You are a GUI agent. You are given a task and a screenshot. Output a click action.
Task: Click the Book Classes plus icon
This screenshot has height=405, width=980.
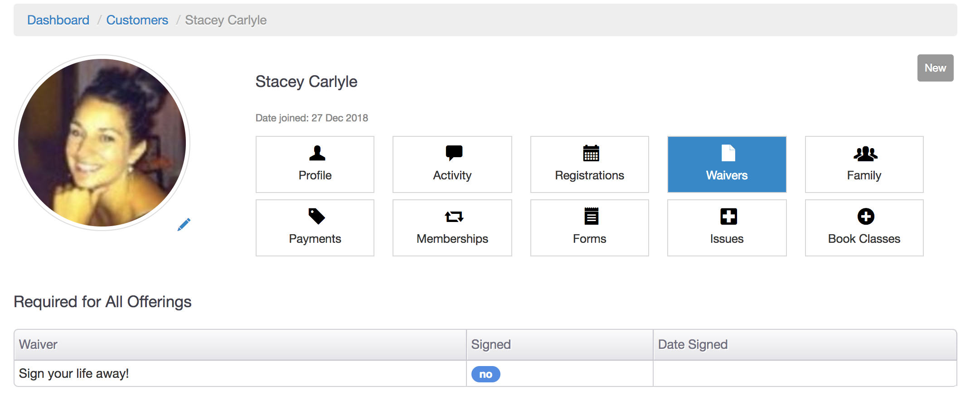click(x=865, y=217)
